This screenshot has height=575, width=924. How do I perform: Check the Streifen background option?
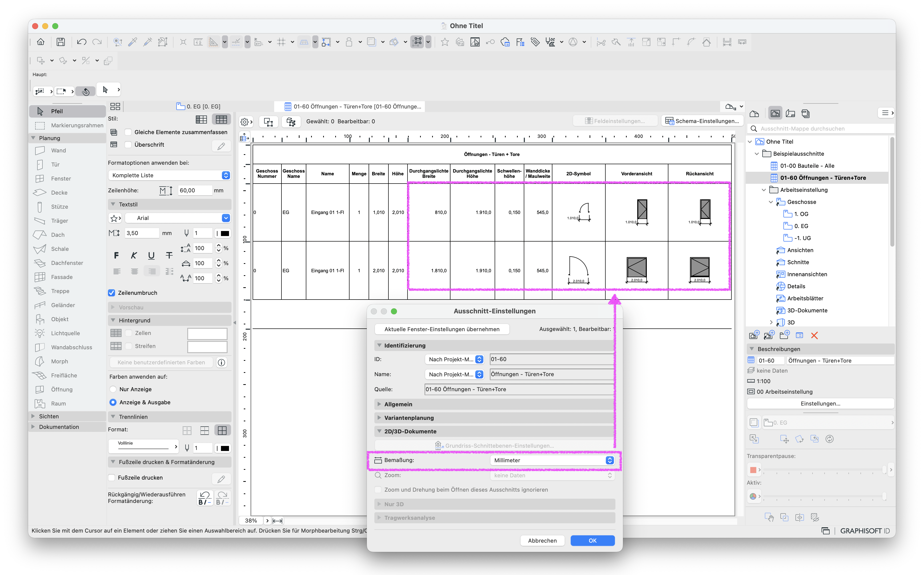pos(129,346)
